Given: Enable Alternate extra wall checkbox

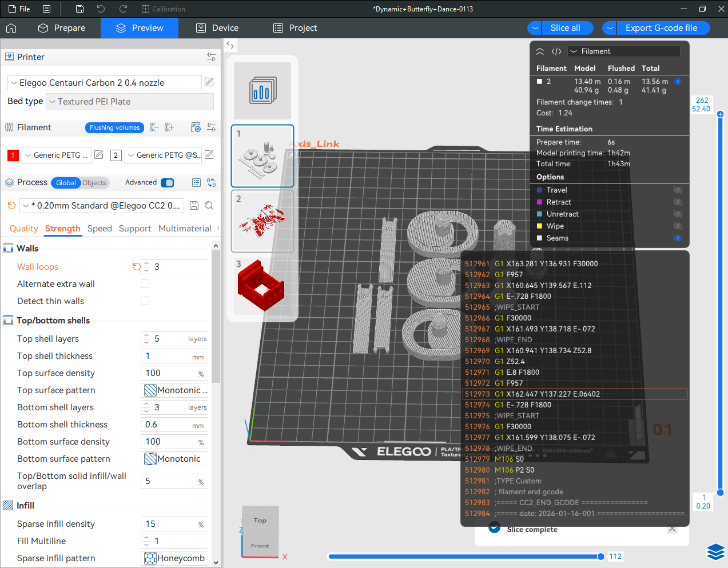Looking at the screenshot, I should [x=145, y=284].
